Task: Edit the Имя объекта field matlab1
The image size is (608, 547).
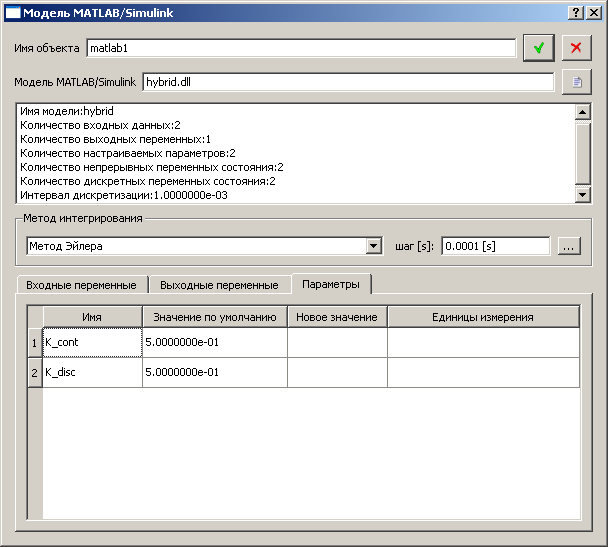Action: tap(301, 48)
